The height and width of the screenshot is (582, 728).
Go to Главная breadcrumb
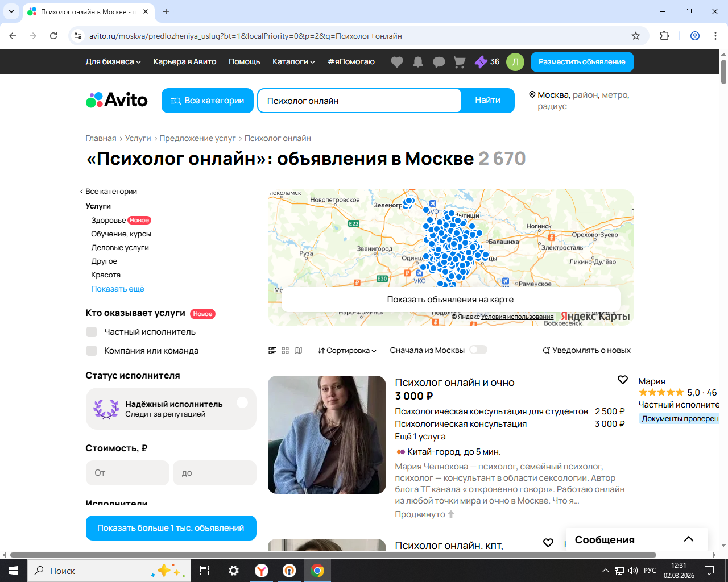[x=101, y=138]
